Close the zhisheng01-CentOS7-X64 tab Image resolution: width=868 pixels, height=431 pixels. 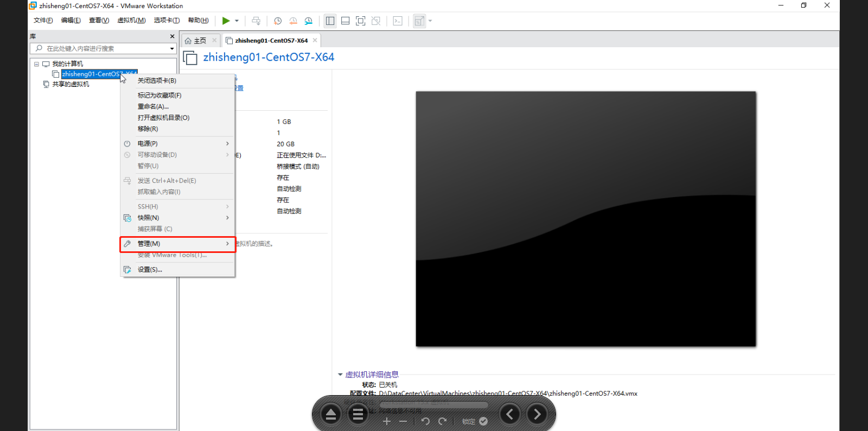click(315, 40)
